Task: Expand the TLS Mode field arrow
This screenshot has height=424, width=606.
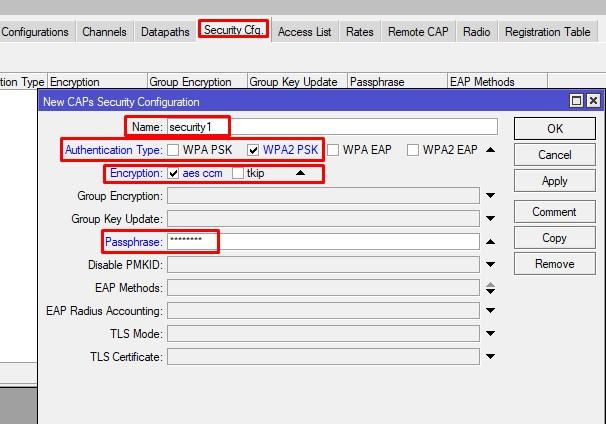Action: click(x=490, y=334)
